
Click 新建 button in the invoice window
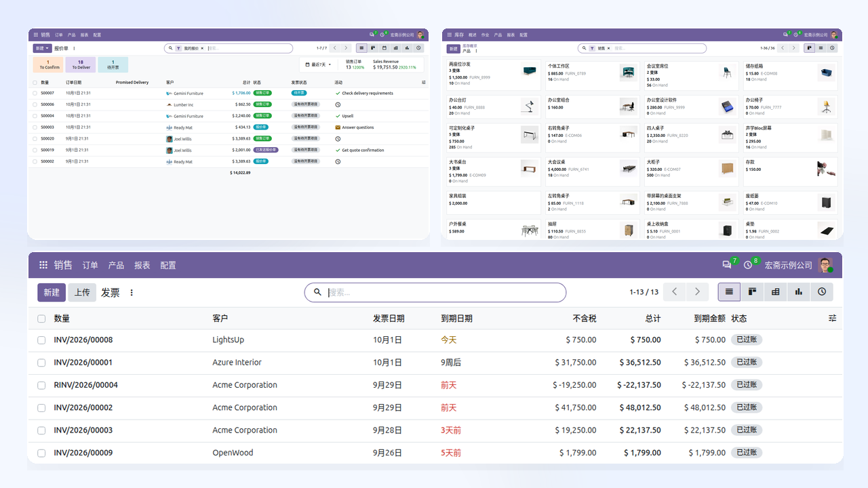(x=52, y=292)
